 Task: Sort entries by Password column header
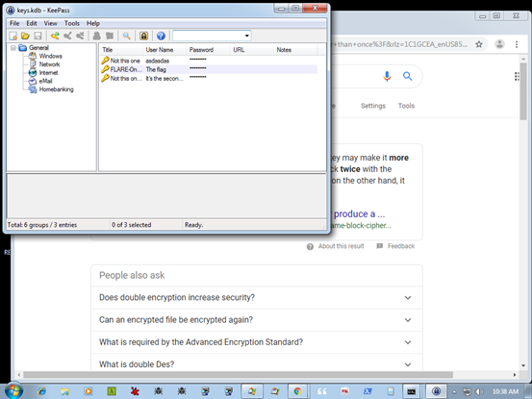pyautogui.click(x=208, y=50)
